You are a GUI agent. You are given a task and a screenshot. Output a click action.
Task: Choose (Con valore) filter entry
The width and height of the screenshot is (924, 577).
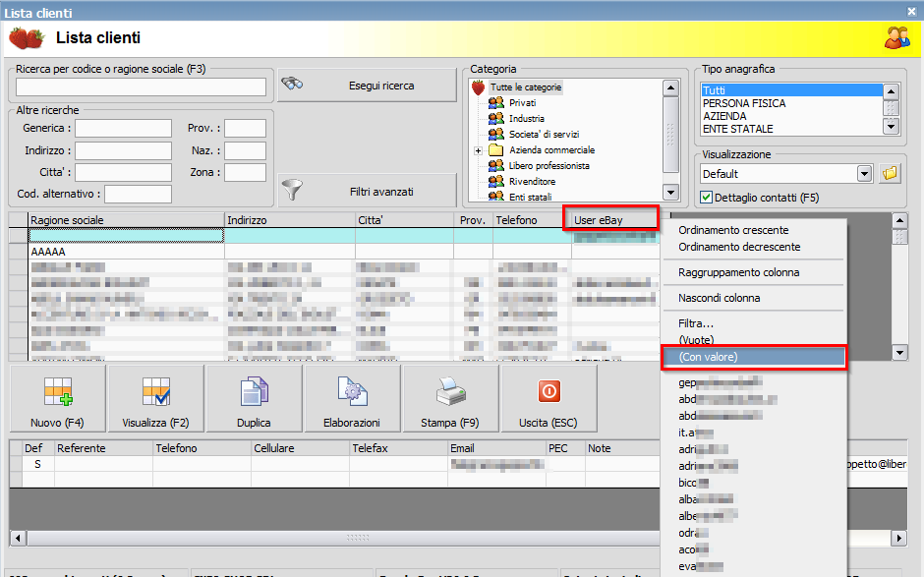click(754, 357)
